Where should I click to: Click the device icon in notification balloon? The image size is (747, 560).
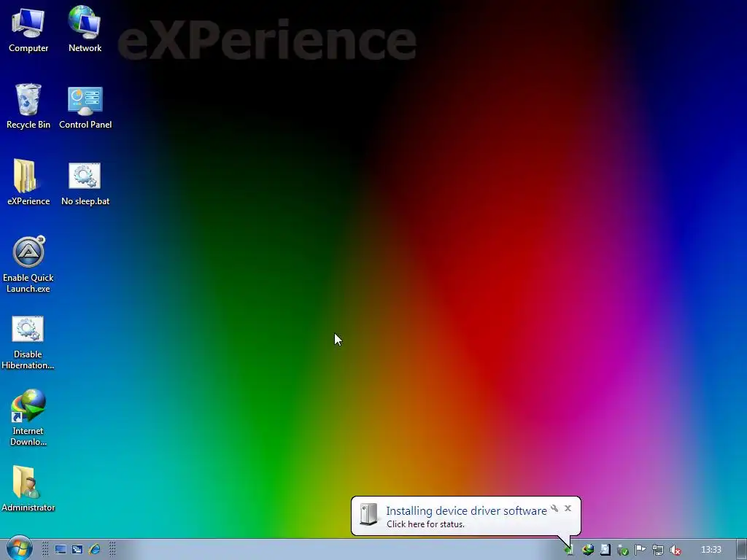tap(368, 515)
